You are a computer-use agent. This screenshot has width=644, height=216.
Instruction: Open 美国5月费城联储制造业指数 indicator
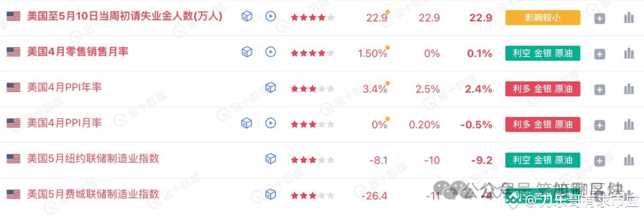[x=93, y=194]
